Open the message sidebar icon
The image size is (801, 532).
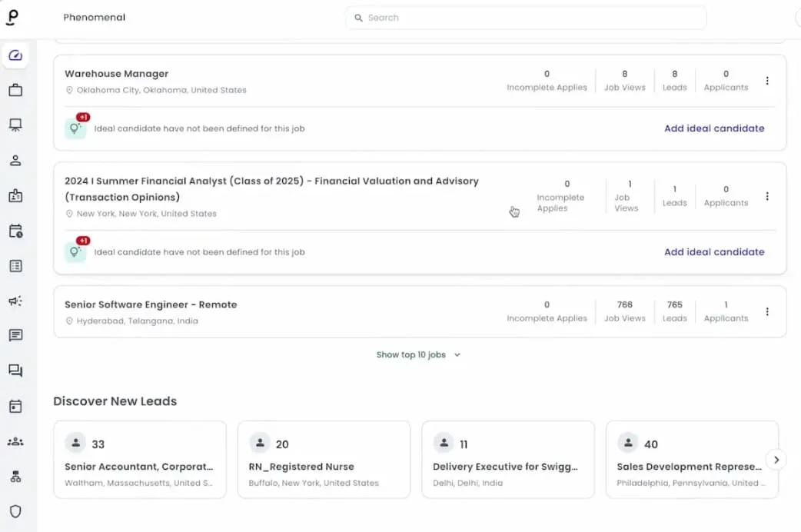tap(15, 336)
